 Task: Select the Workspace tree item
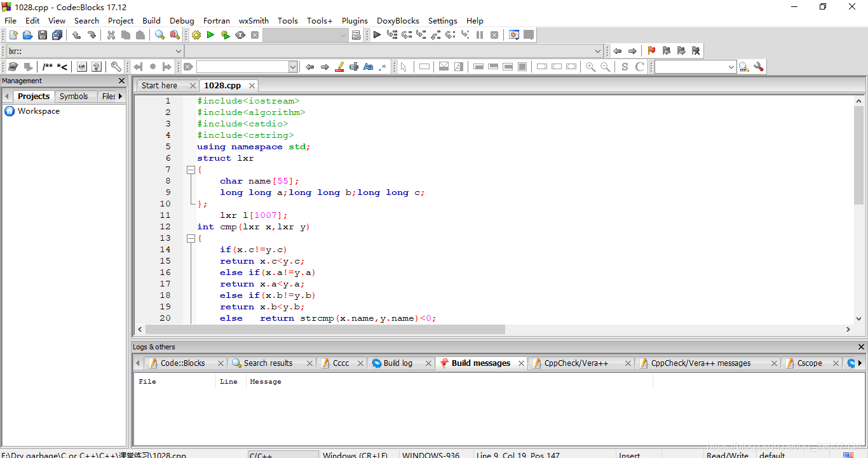[38, 111]
